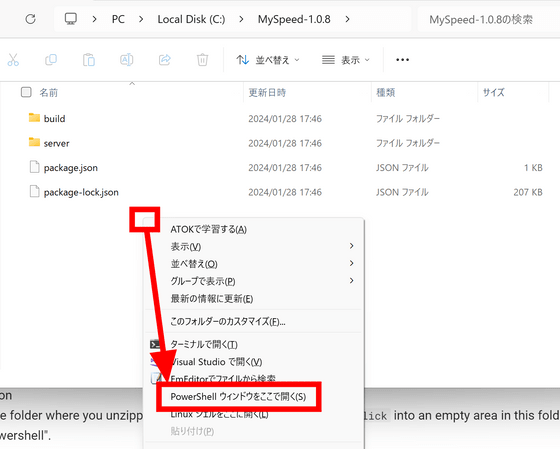
Task: Expand the chevron after Local Disk (C:)
Action: tap(241, 19)
